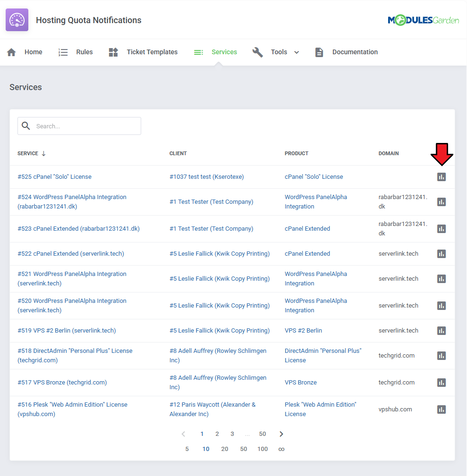The width and height of the screenshot is (467, 476).
Task: Sort table by CLIENT column header
Action: pos(178,153)
